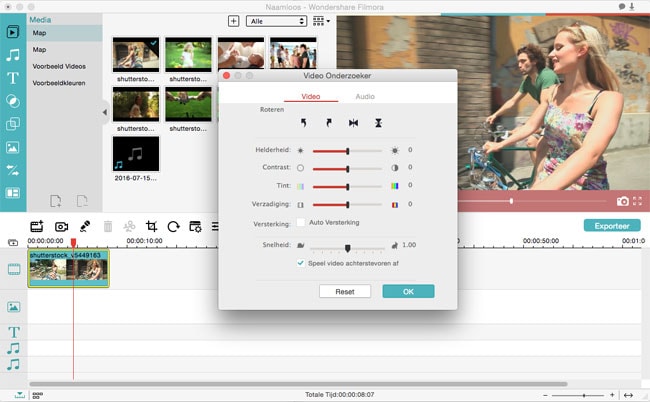This screenshot has width=650, height=402.
Task: Open the Filters panel icon
Action: coord(12,101)
